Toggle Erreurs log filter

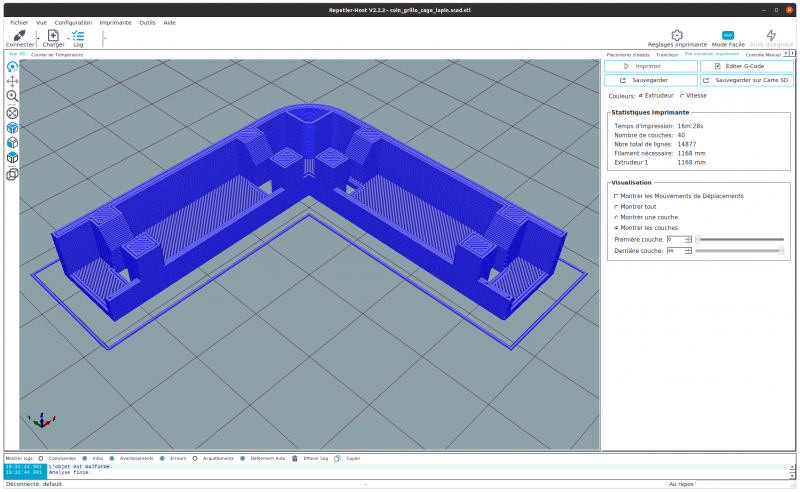162,458
